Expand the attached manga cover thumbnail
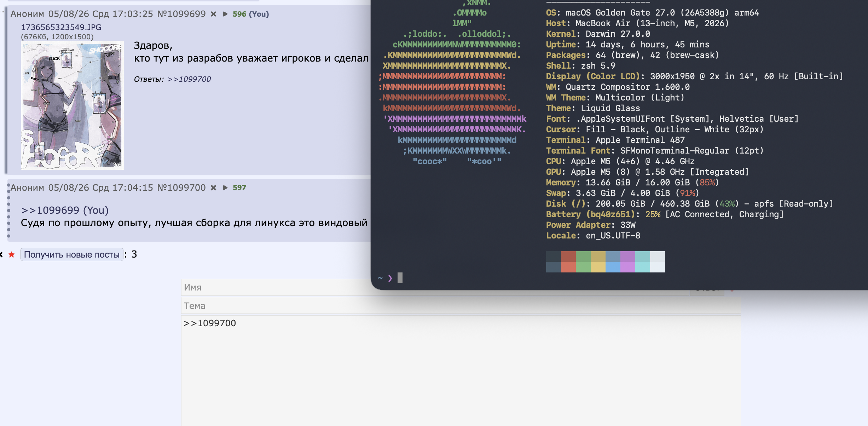The height and width of the screenshot is (426, 868). click(x=72, y=105)
